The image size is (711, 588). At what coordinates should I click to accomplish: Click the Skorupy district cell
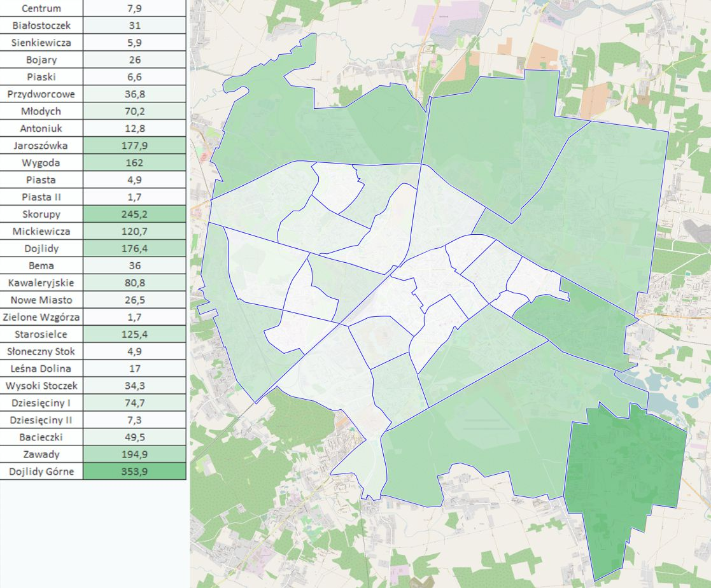pos(41,214)
